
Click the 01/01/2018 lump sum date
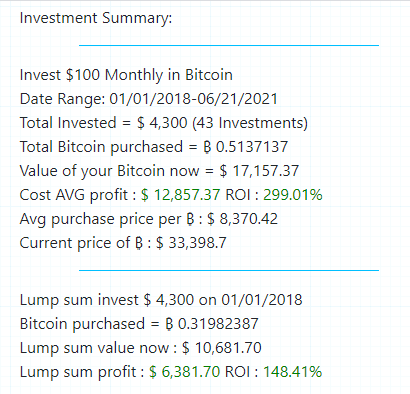262,299
